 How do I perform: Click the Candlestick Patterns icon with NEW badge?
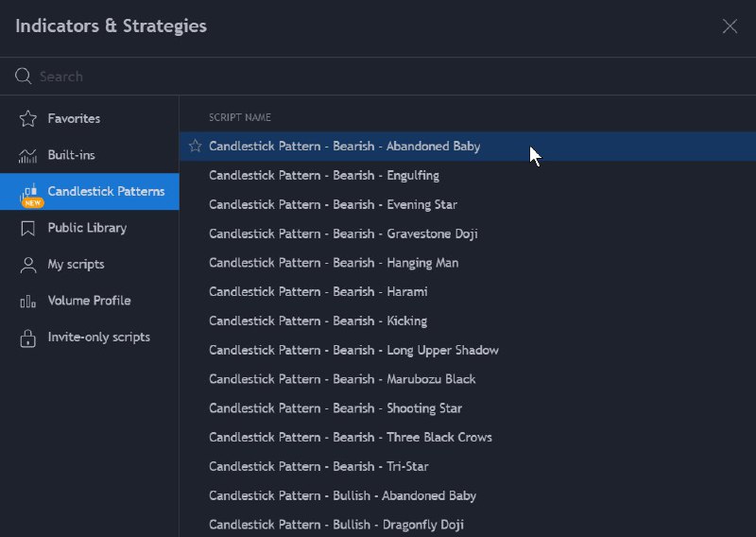pos(31,194)
